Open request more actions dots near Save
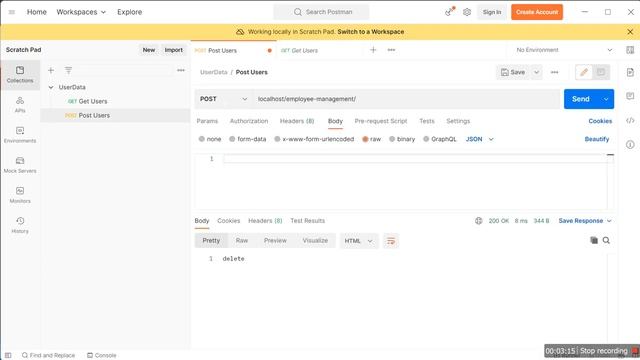The height and width of the screenshot is (360, 640). [x=554, y=72]
